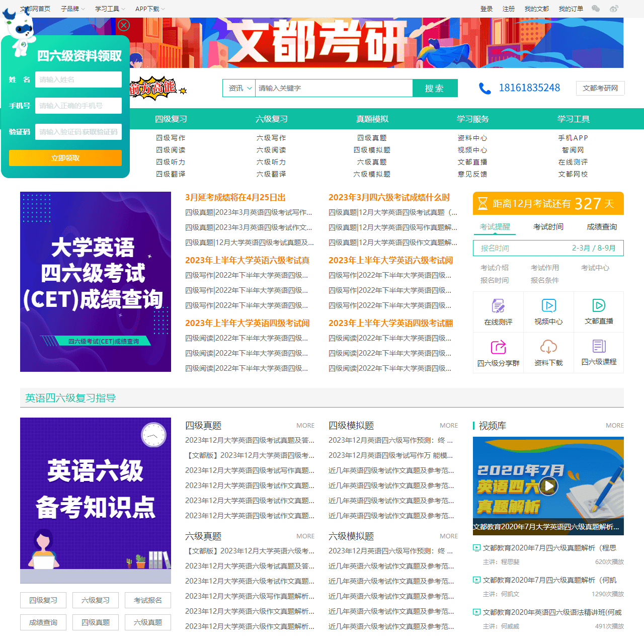Click MORE beside 四级真题 section
The height and width of the screenshot is (644, 644).
[305, 425]
